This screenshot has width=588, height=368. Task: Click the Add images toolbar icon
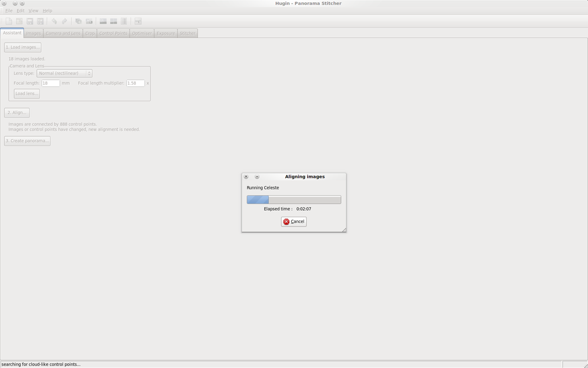point(78,21)
